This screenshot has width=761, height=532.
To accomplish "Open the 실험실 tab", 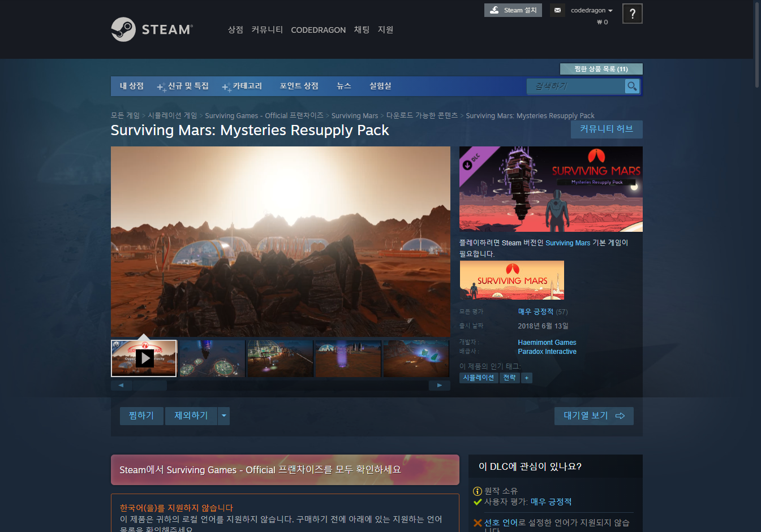I will click(x=380, y=86).
